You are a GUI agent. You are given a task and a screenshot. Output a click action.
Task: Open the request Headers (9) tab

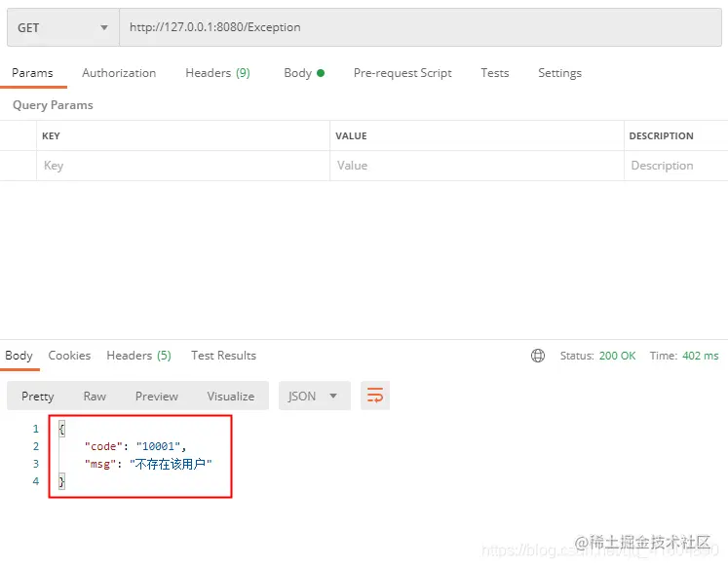(x=217, y=73)
